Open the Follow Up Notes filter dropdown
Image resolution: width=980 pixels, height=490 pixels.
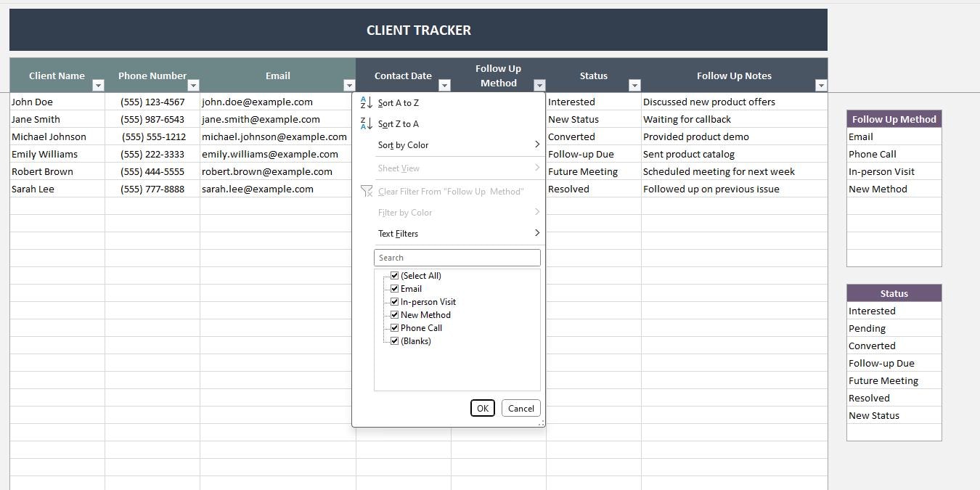click(x=820, y=85)
